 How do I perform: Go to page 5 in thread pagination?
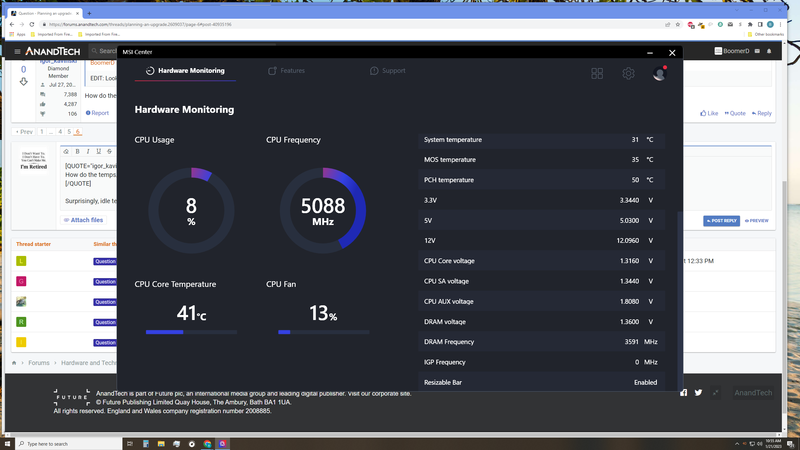pos(69,132)
